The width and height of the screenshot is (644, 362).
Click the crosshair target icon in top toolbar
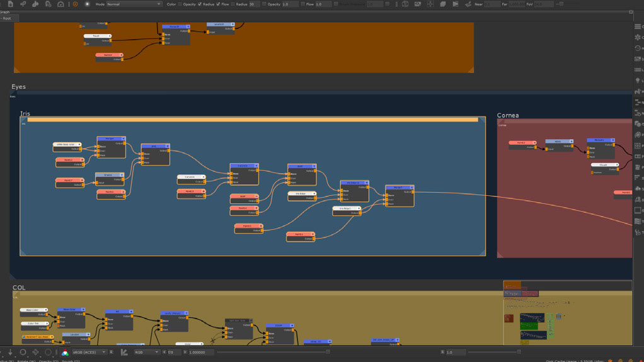(430, 4)
